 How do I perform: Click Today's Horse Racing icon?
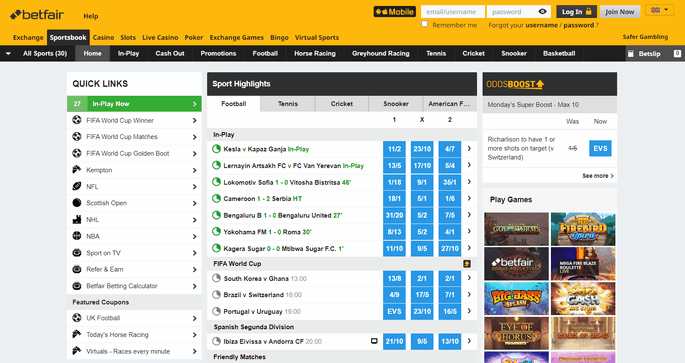(x=77, y=334)
